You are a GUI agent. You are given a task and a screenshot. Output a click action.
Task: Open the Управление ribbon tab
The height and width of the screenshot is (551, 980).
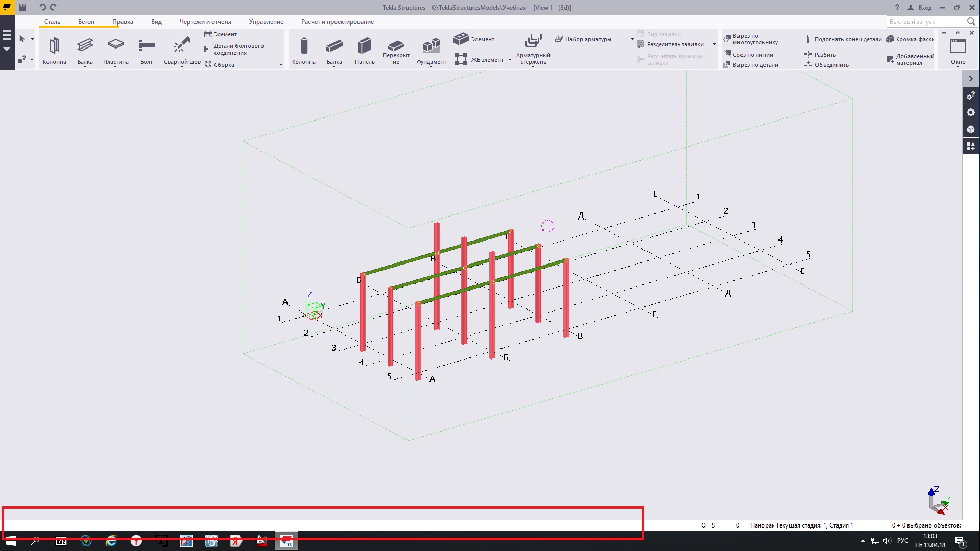click(266, 22)
